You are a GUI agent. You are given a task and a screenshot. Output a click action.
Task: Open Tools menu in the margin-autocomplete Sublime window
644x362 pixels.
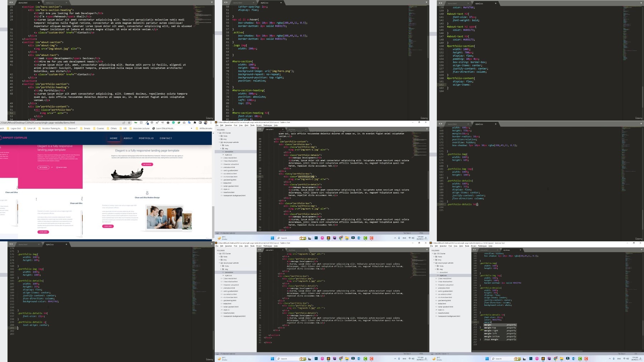click(x=467, y=246)
